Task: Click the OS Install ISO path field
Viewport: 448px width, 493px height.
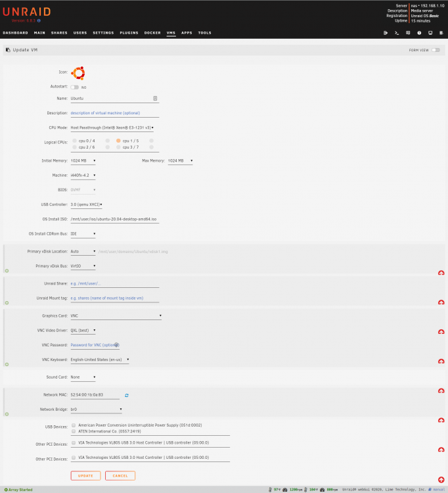Action: click(115, 219)
